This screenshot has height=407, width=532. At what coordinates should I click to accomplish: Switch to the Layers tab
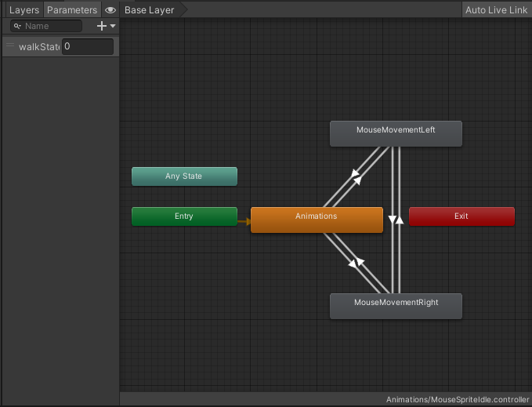tap(24, 10)
